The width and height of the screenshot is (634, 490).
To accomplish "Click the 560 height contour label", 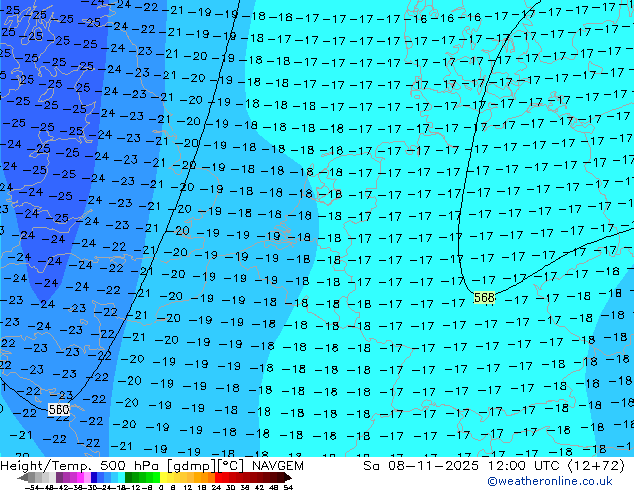I will click(x=59, y=410).
